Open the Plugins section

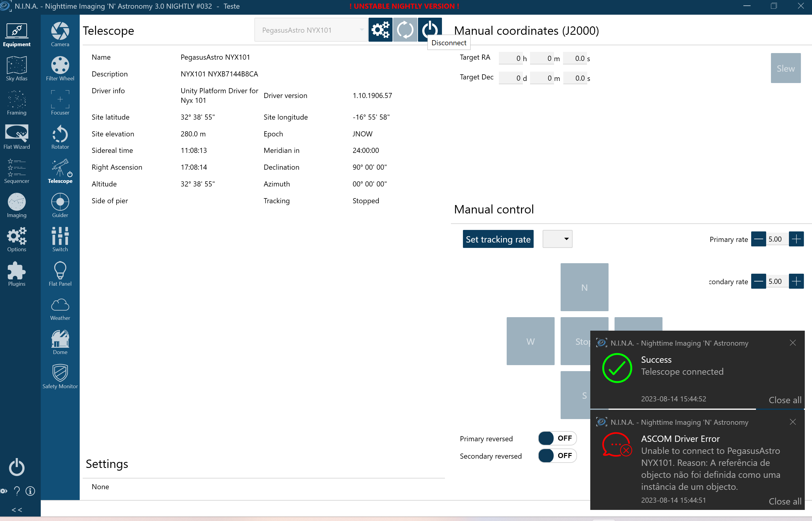[16, 274]
